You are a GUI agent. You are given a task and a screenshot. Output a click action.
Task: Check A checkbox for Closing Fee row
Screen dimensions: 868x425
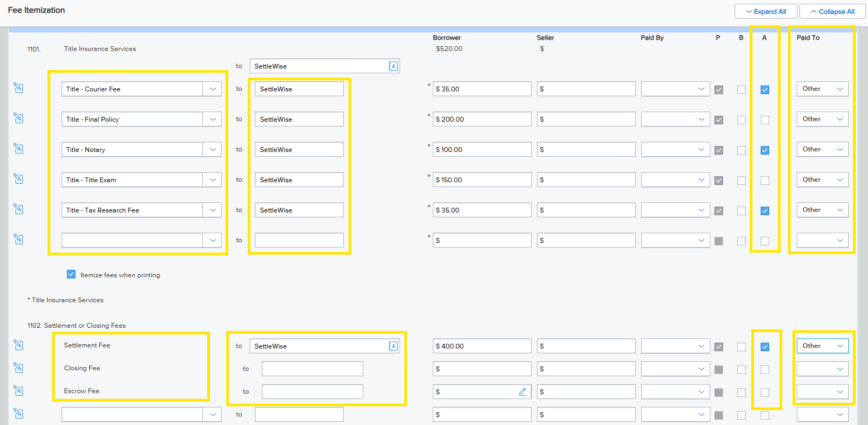point(765,369)
